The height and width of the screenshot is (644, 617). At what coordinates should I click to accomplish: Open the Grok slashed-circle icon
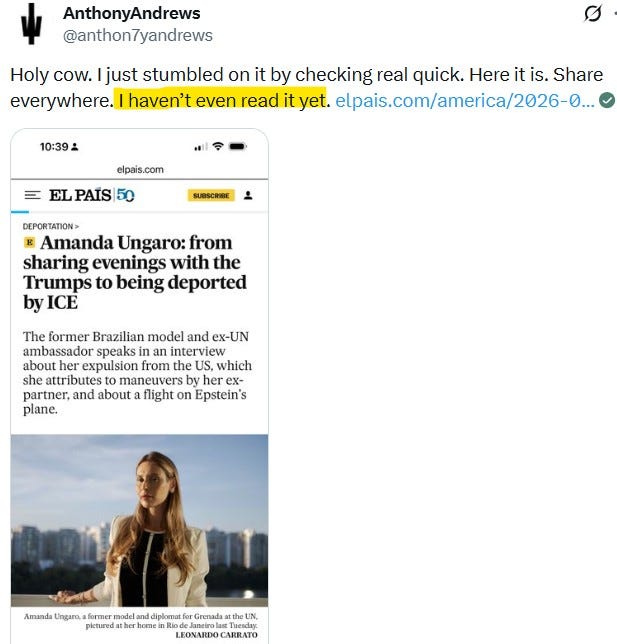click(593, 14)
